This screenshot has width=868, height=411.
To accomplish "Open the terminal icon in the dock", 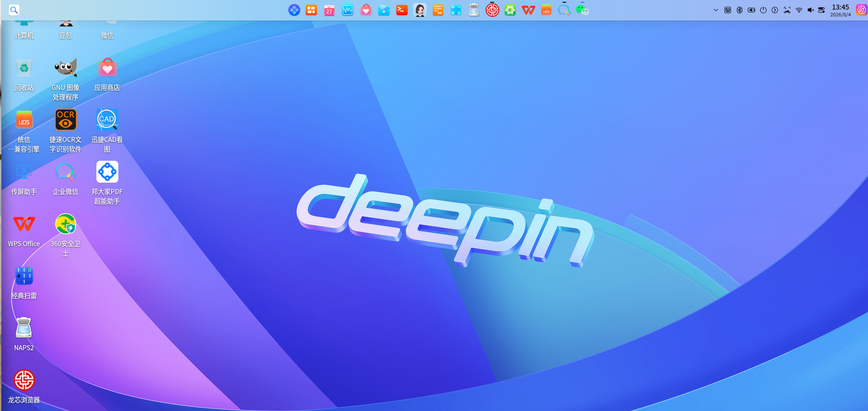I will (x=402, y=10).
